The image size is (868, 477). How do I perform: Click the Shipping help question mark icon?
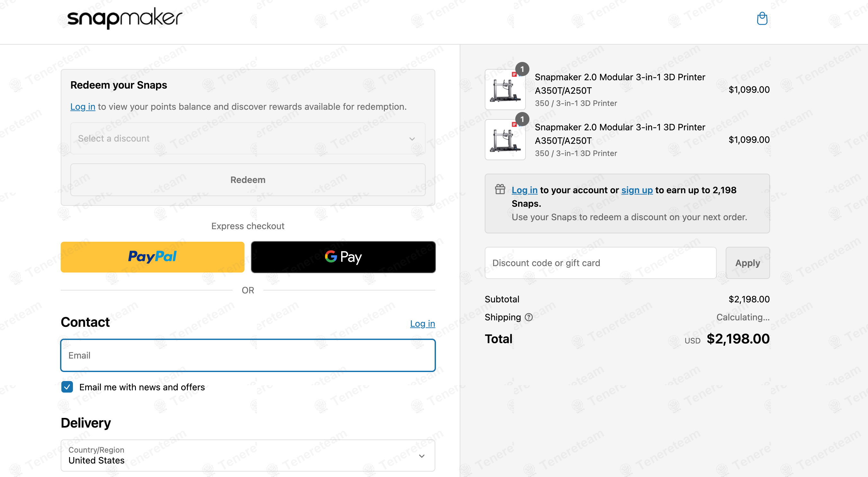529,317
